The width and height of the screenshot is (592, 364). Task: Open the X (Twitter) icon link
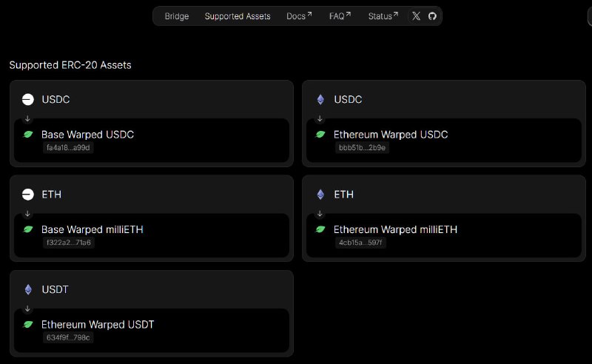416,16
